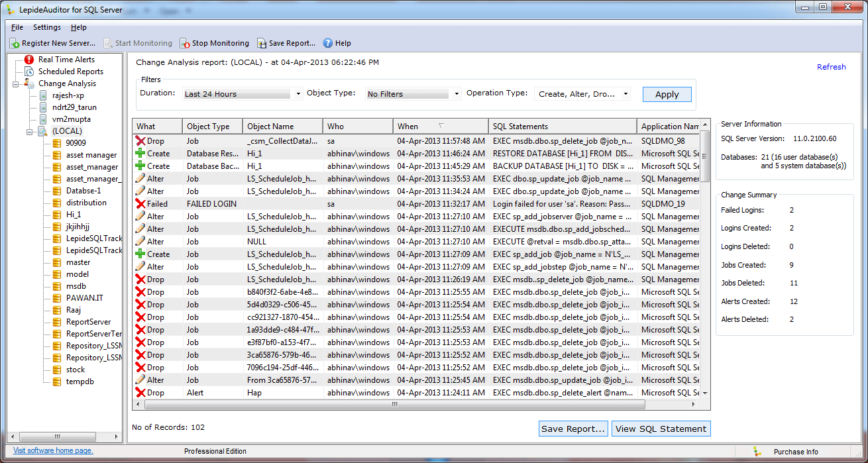Click green Create icon in 11:27:09 AM sp_add_job row
This screenshot has width=868, height=463.
(x=140, y=254)
